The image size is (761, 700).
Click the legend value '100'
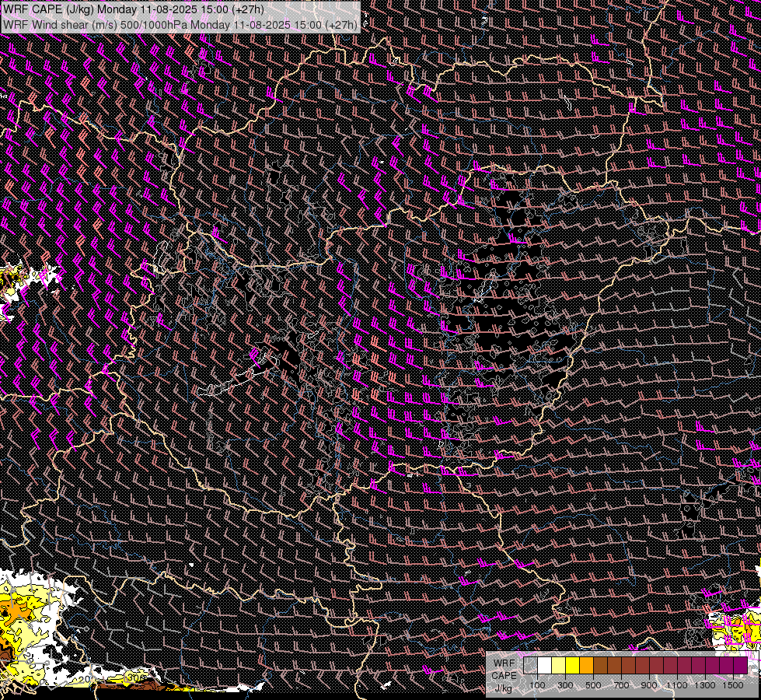click(x=537, y=685)
